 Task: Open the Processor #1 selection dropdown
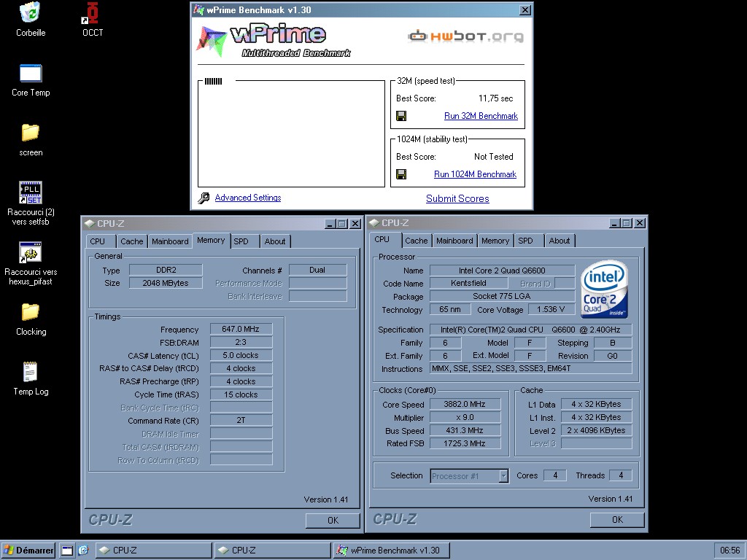(x=503, y=475)
